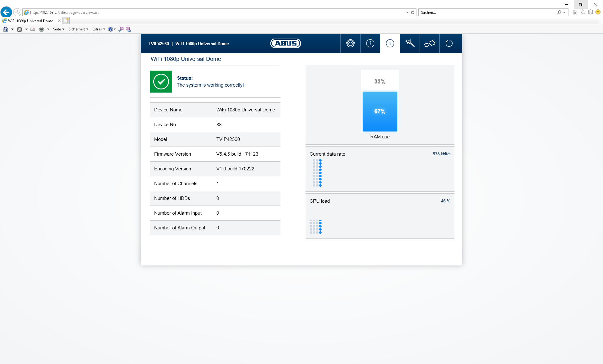
Task: Click the logout power icon
Action: coord(449,44)
